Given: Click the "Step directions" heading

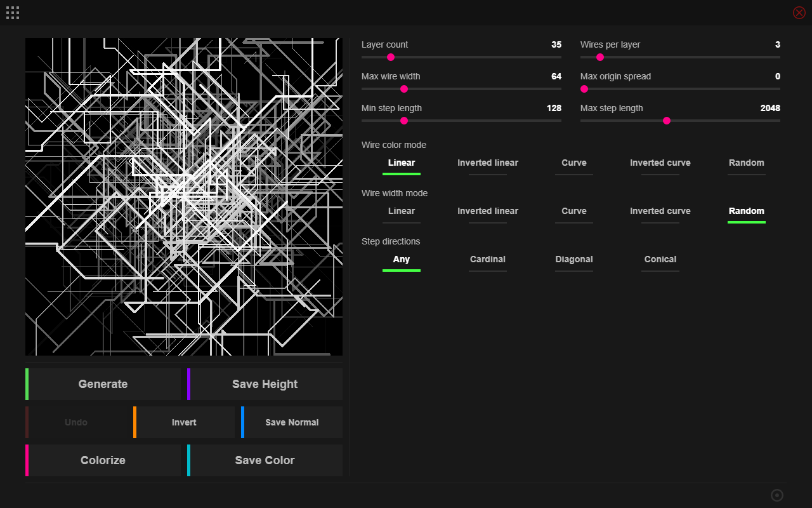Looking at the screenshot, I should coord(391,241).
